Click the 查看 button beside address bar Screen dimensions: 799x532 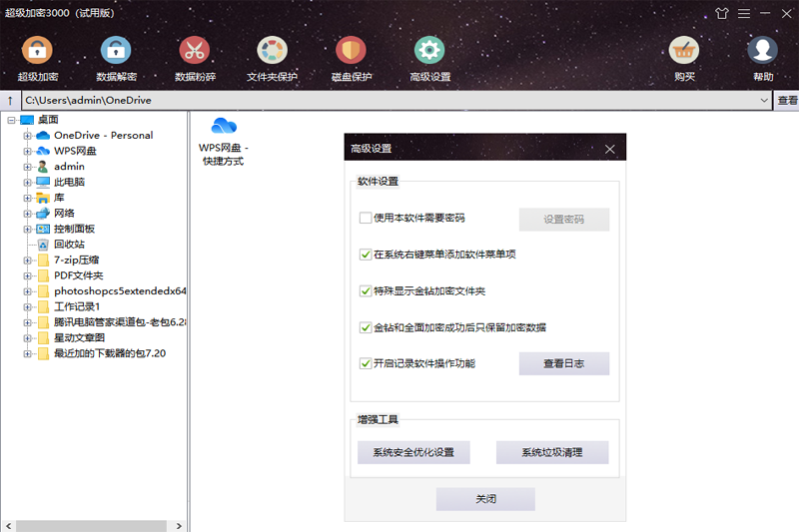point(787,100)
